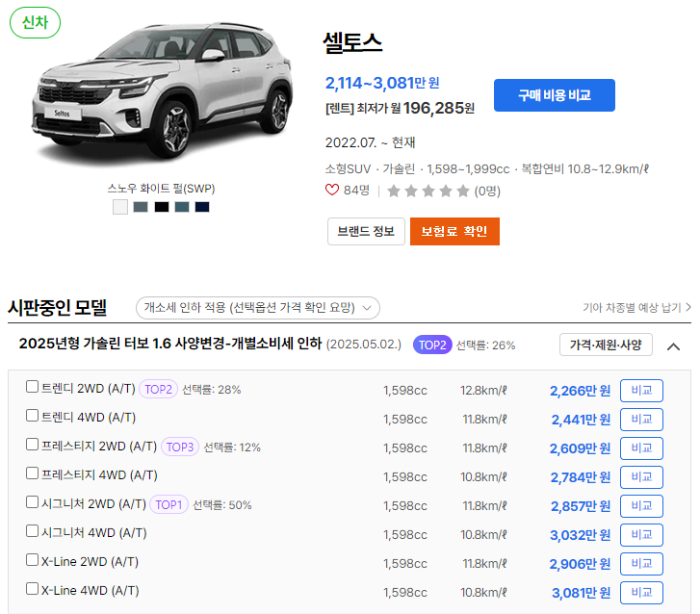Select the black color swatch
The width and height of the screenshot is (700, 614).
click(162, 207)
